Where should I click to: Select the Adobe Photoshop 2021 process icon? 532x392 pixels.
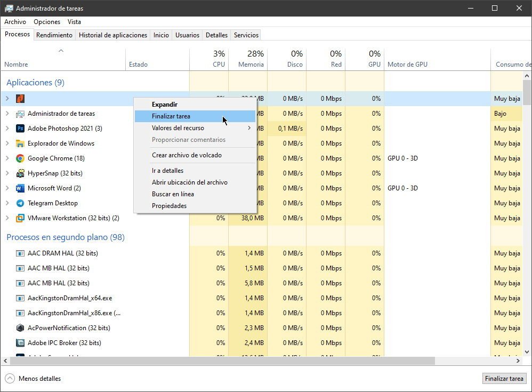click(x=21, y=128)
